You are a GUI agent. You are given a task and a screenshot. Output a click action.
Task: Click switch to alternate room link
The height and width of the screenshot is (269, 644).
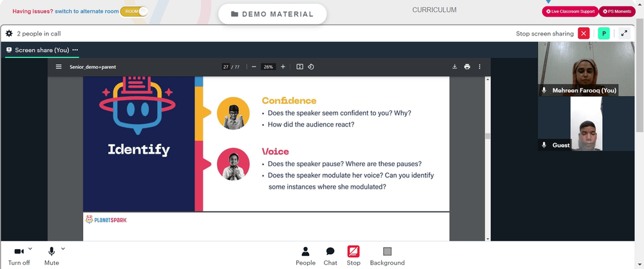pos(87,12)
